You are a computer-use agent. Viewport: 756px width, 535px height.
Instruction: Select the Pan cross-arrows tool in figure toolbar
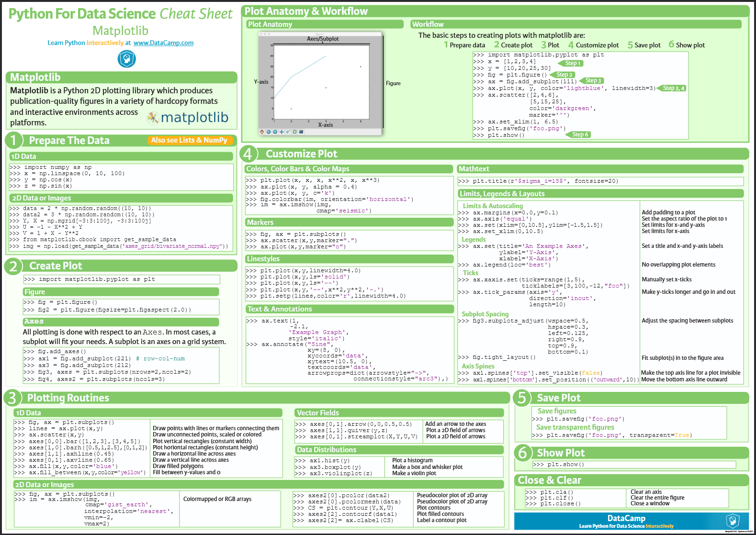[282, 132]
